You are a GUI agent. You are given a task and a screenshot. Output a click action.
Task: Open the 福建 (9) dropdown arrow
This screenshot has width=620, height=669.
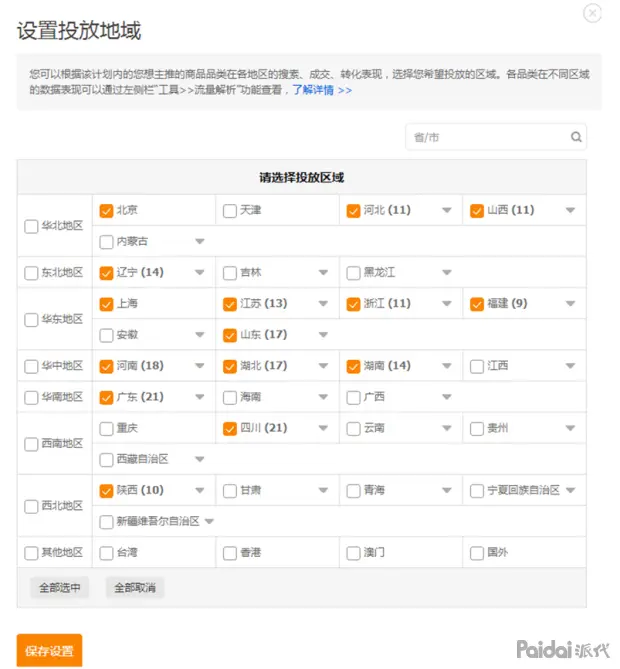(570, 303)
